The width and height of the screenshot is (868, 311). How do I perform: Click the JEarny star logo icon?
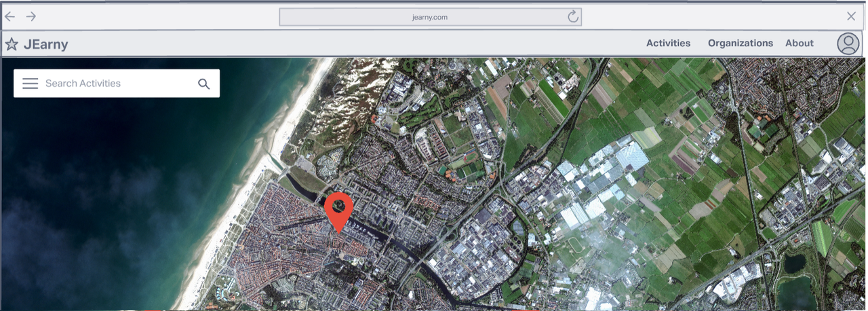(x=12, y=45)
